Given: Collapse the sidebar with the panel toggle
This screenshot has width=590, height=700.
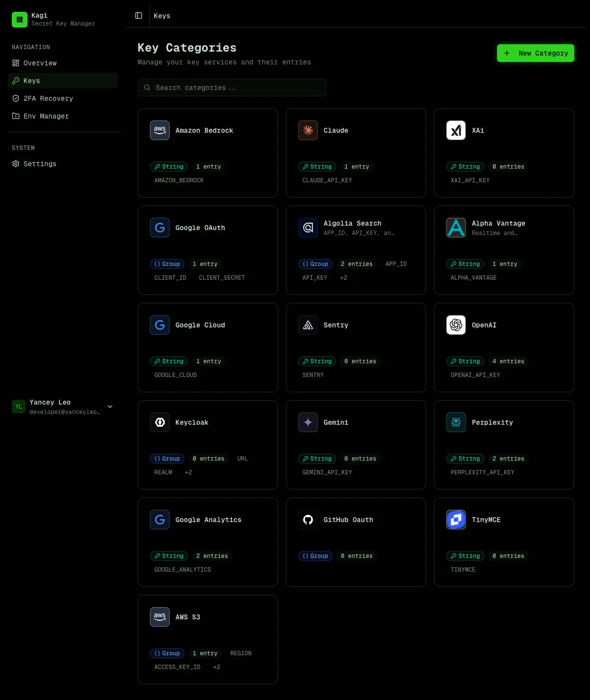Looking at the screenshot, I should [x=138, y=15].
